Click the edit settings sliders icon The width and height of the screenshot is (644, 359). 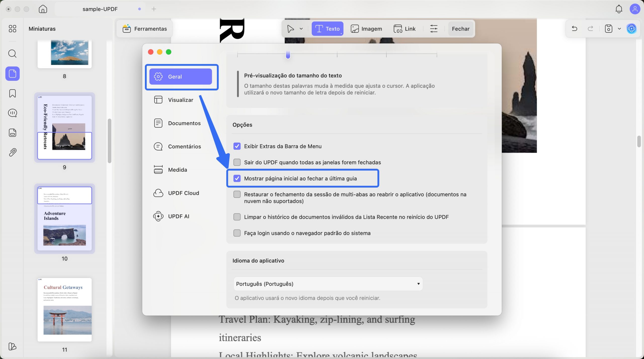434,29
